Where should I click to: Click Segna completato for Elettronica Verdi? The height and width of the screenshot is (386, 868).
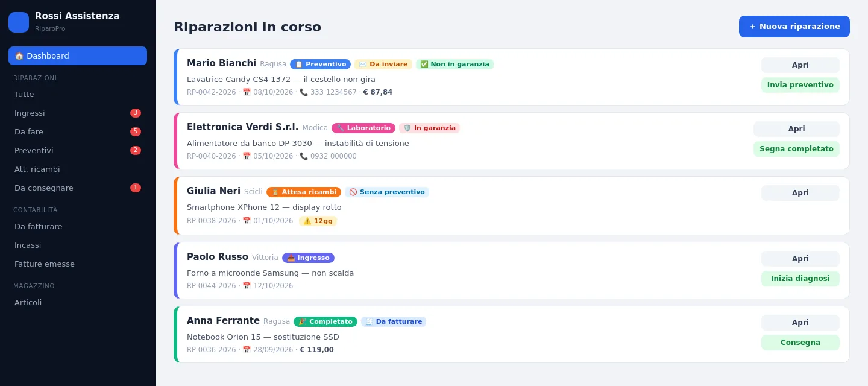(796, 149)
